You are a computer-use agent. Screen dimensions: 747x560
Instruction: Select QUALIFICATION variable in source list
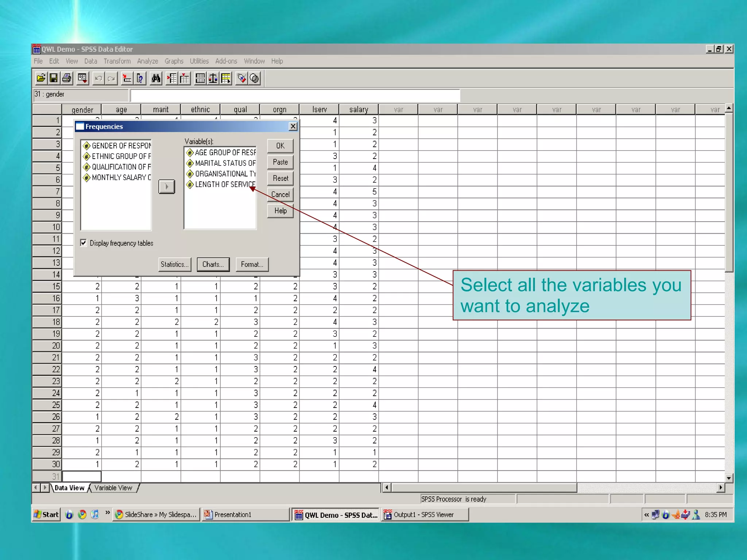[x=117, y=167]
